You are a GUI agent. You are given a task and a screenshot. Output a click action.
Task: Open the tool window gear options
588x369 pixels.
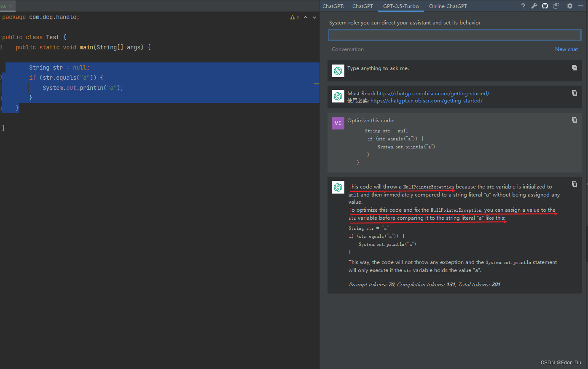[570, 6]
